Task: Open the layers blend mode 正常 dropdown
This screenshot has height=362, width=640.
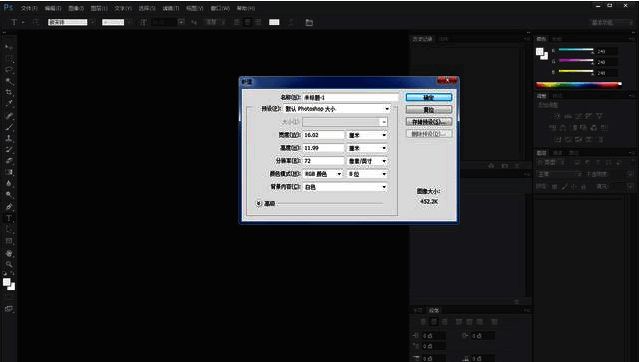Action: [x=559, y=174]
